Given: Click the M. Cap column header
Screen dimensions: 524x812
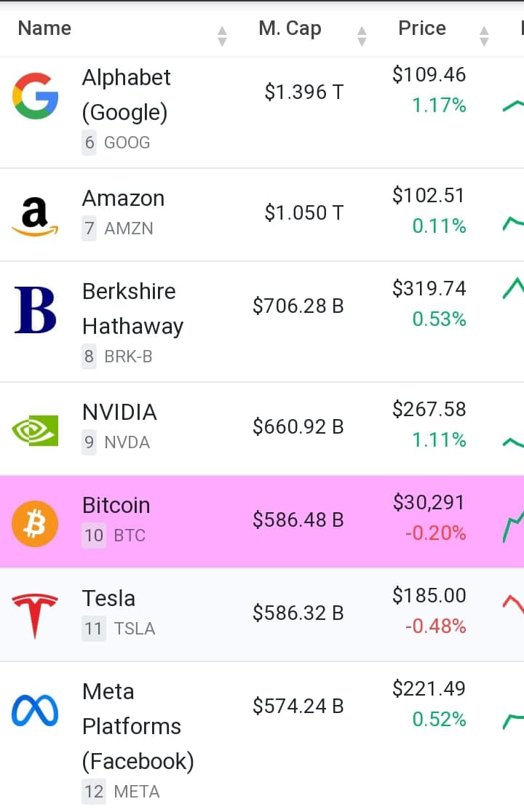Looking at the screenshot, I should coord(290,28).
